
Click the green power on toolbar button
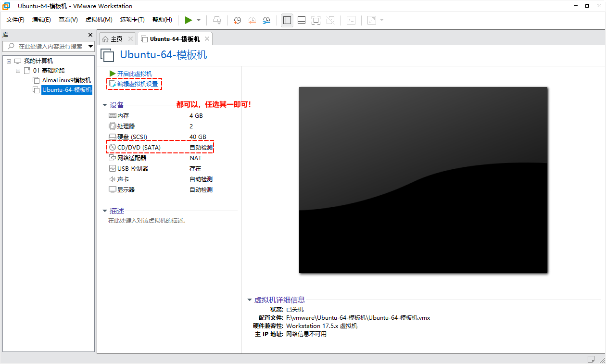(189, 20)
